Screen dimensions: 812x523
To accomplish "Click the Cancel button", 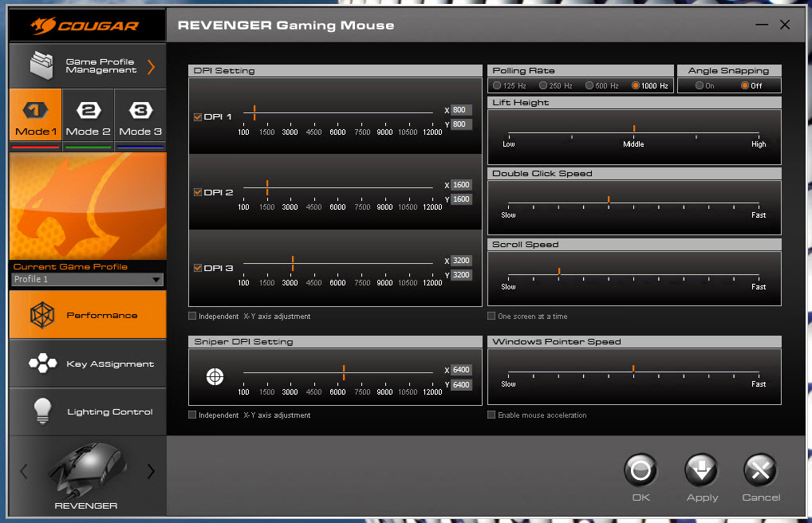I will click(x=760, y=470).
